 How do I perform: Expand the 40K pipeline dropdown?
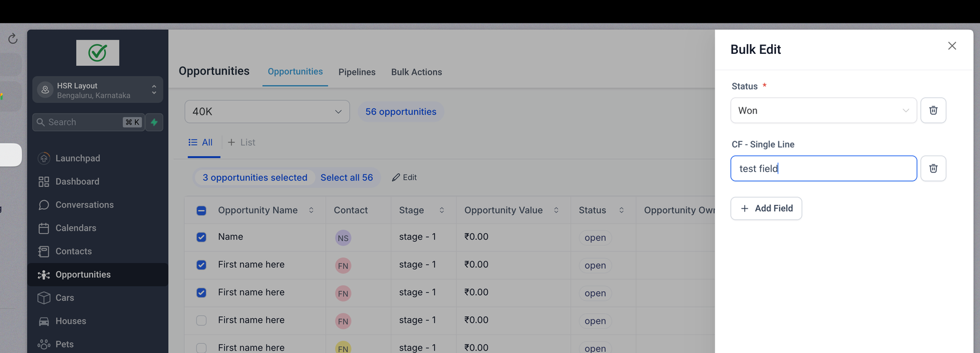(x=267, y=112)
